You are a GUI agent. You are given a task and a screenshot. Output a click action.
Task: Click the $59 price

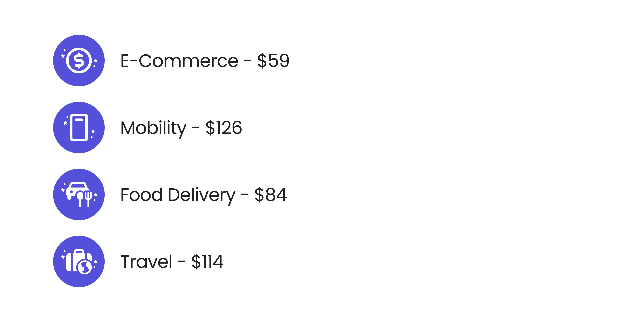point(273,61)
